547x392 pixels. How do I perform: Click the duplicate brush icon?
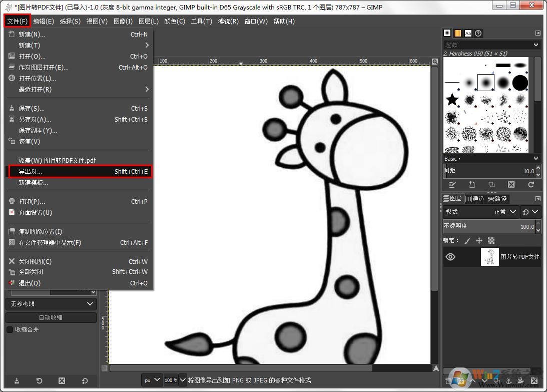point(491,185)
